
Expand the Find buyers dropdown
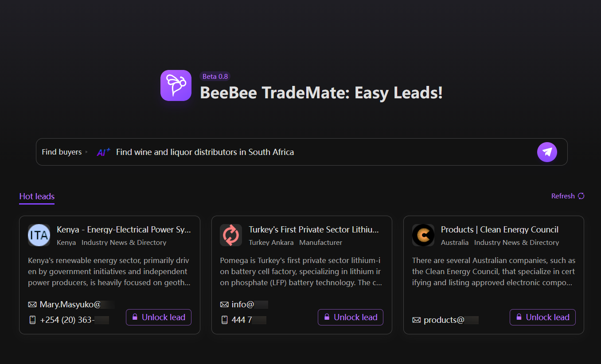tap(65, 152)
